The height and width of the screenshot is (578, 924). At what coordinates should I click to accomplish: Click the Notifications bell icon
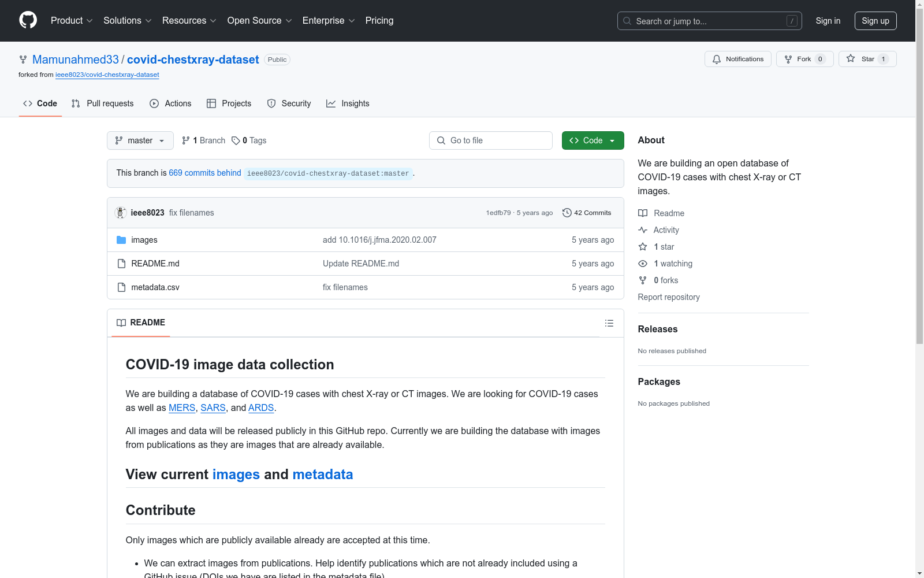pyautogui.click(x=717, y=59)
